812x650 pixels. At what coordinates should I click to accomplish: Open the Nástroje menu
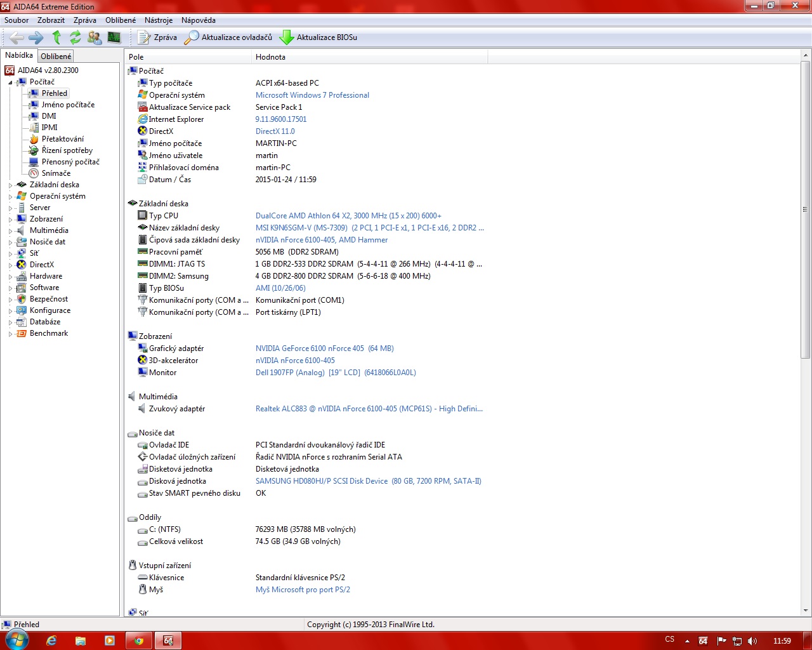159,20
